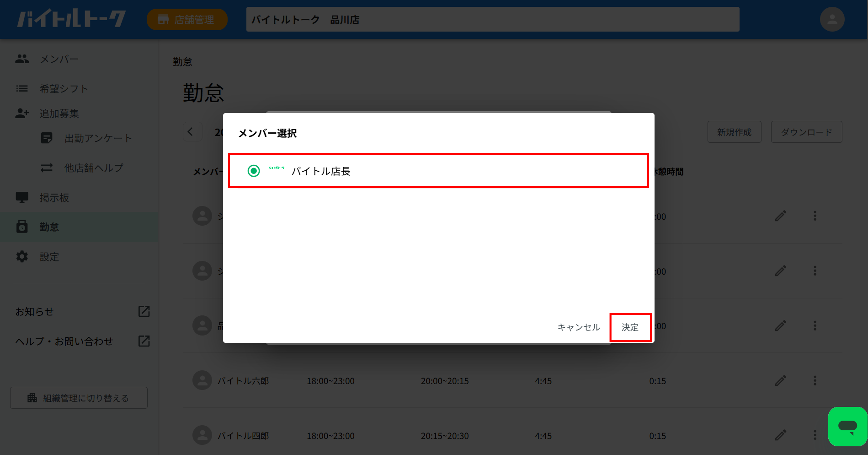Screen dimensions: 868x455
Task: Click the 店舗管理 mode button
Action: (x=187, y=20)
